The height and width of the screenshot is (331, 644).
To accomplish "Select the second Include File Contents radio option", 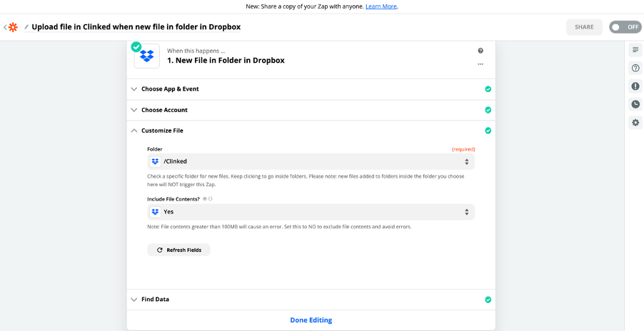I will 211,199.
